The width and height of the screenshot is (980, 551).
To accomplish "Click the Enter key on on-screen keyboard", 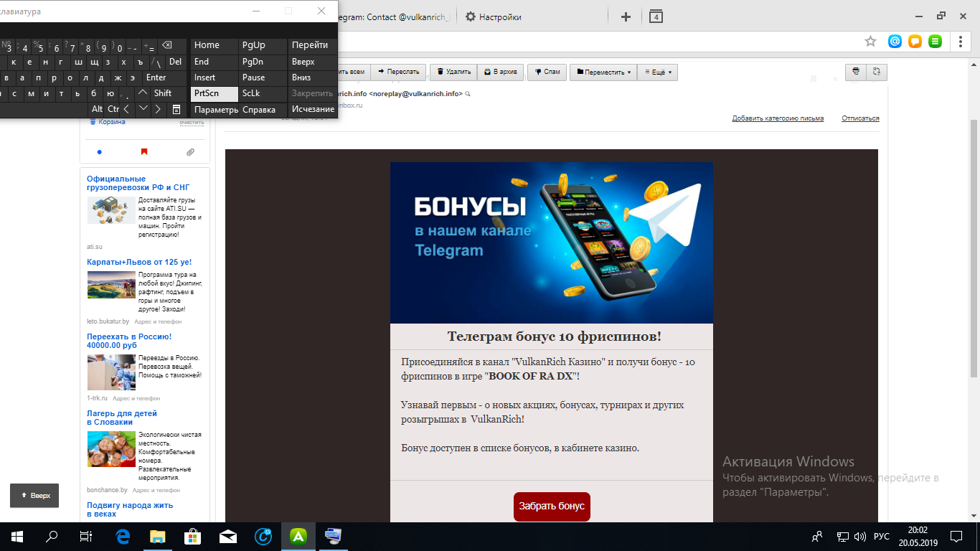I will (165, 77).
